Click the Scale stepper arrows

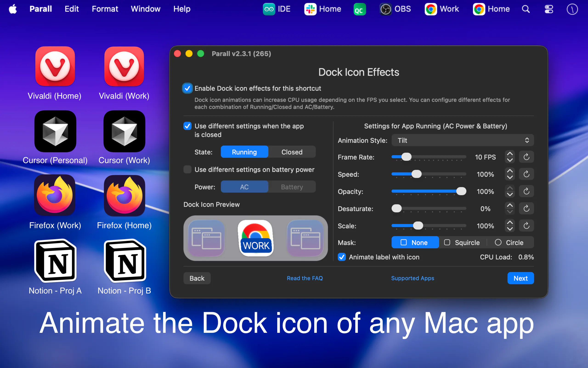pyautogui.click(x=510, y=226)
